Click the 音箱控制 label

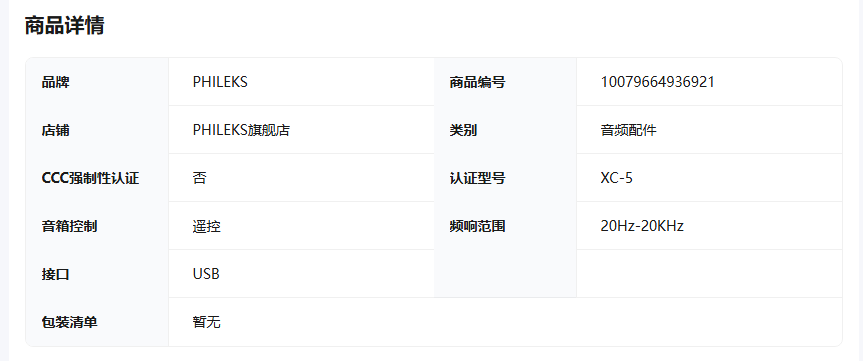69,226
